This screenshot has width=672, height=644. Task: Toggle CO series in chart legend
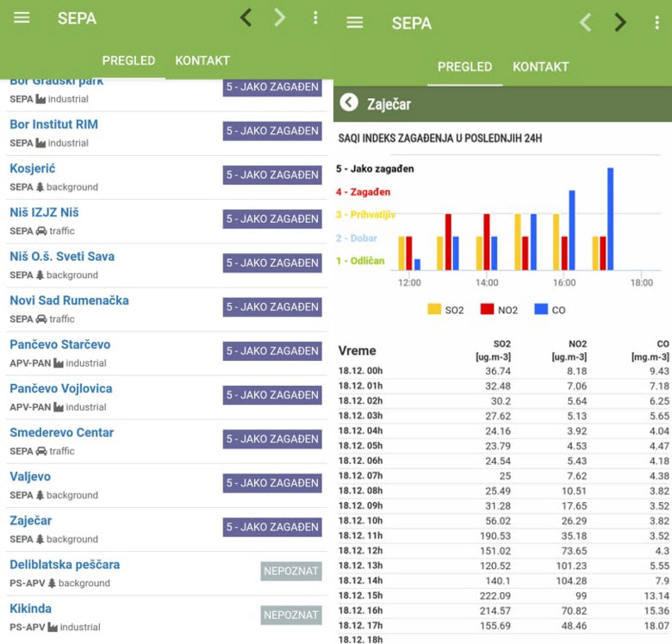(550, 309)
